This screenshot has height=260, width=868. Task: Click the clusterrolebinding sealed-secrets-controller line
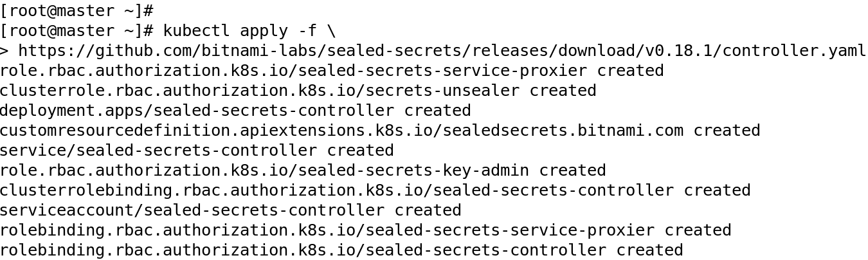(375, 190)
